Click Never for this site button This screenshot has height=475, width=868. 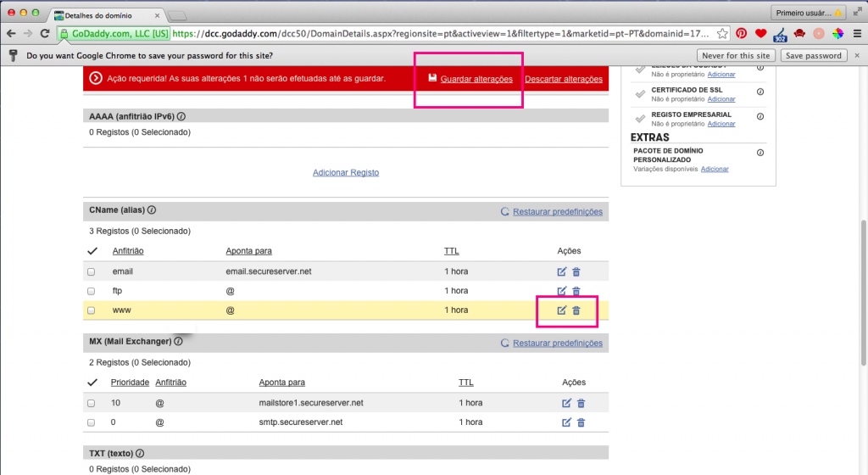pos(736,55)
